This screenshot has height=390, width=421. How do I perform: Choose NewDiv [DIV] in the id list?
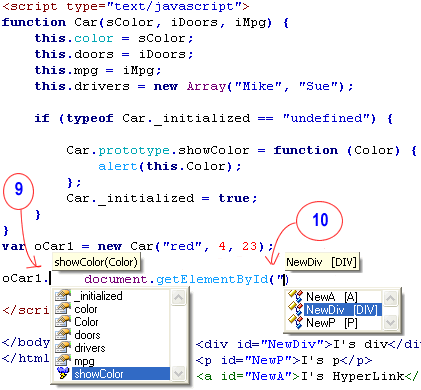[342, 310]
